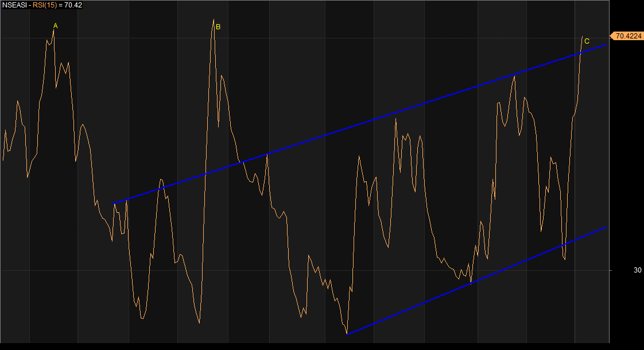Select the upper blue trendline
The image size is (644, 350).
click(360, 124)
